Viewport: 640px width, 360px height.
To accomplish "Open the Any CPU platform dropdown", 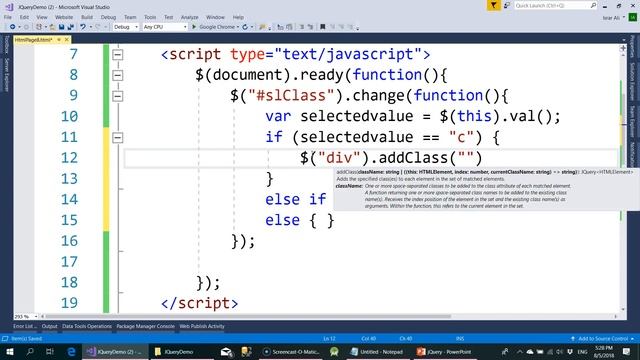I will (165, 27).
